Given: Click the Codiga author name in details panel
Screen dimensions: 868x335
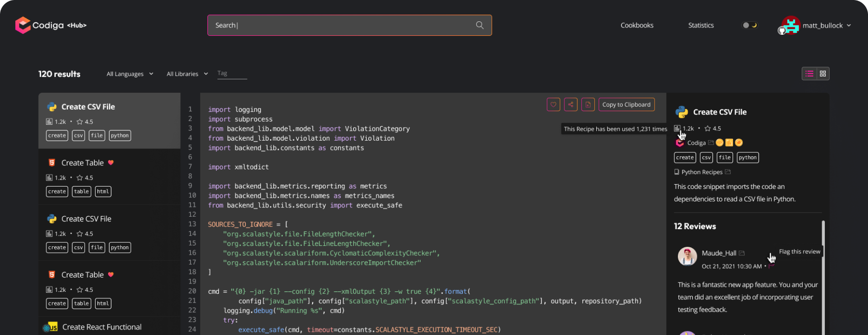Looking at the screenshot, I should [696, 143].
